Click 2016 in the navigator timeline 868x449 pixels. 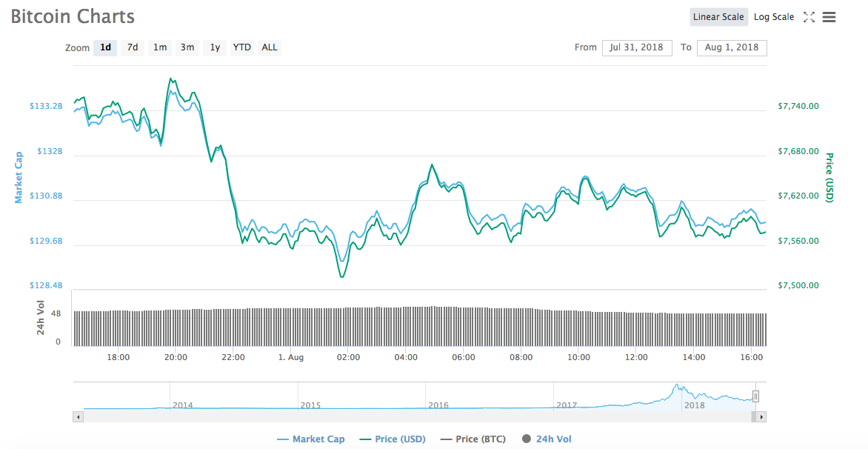pos(438,405)
